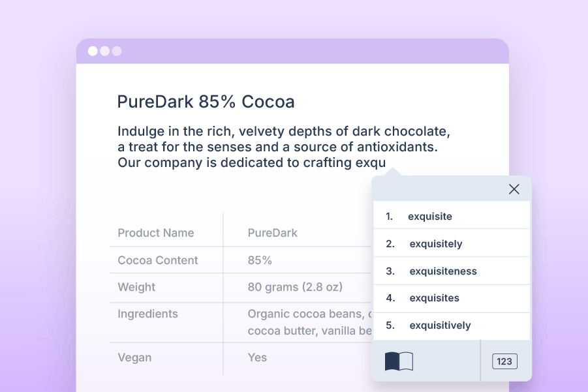Screen dimensions: 588x392
Task: Click the Product Name table cell
Action: pos(155,233)
